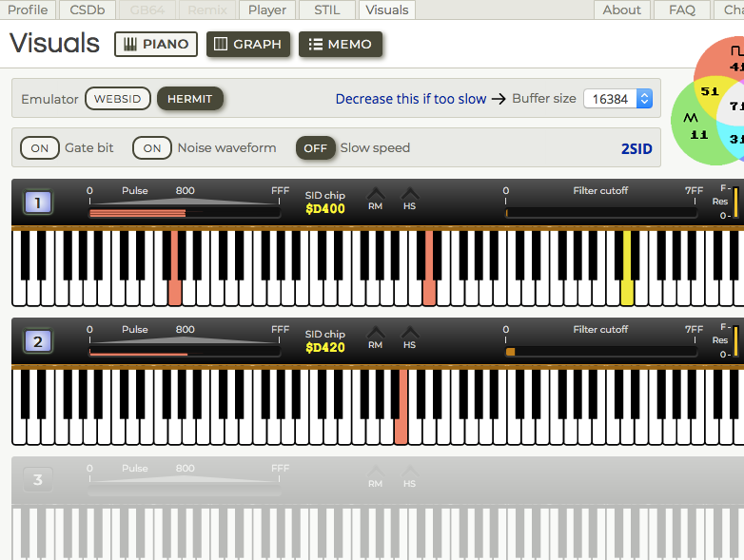Image resolution: width=744 pixels, height=560 pixels.
Task: Click the voice 2 resonance meter
Action: pos(736,340)
